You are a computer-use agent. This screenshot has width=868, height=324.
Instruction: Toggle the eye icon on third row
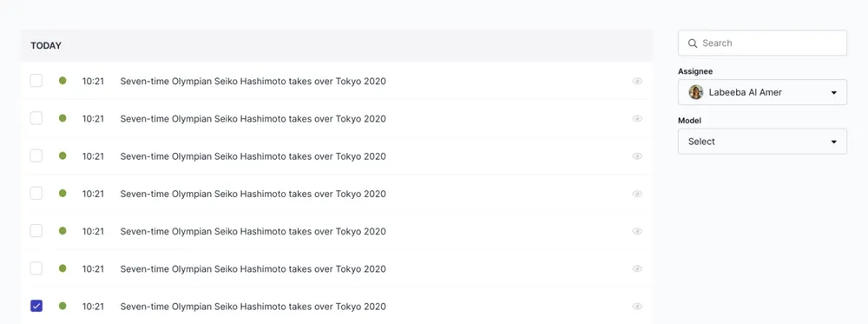pyautogui.click(x=637, y=156)
